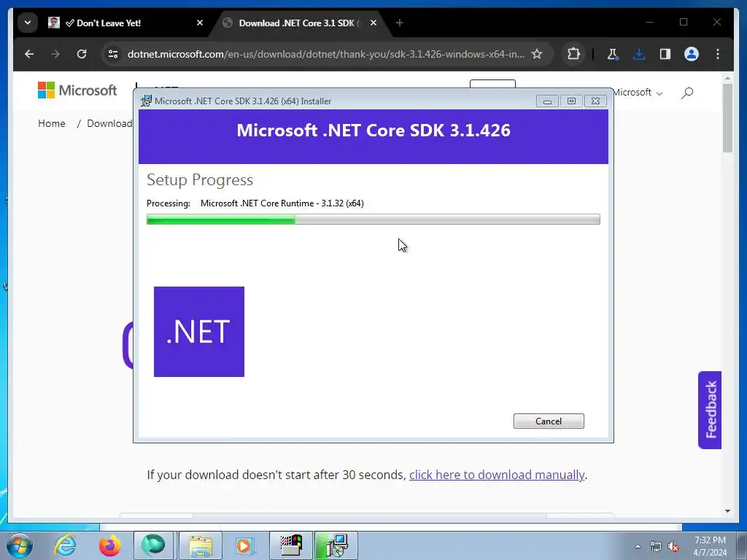
Task: Click the scrollbar up arrow
Action: (x=727, y=77)
